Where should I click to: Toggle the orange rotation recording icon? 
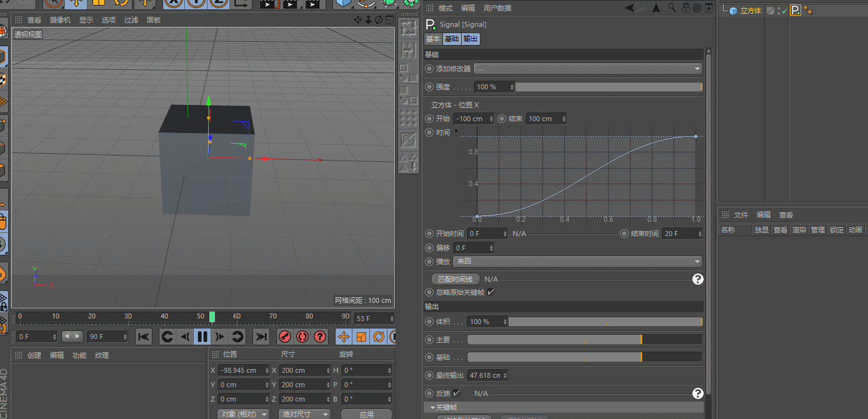tap(377, 337)
